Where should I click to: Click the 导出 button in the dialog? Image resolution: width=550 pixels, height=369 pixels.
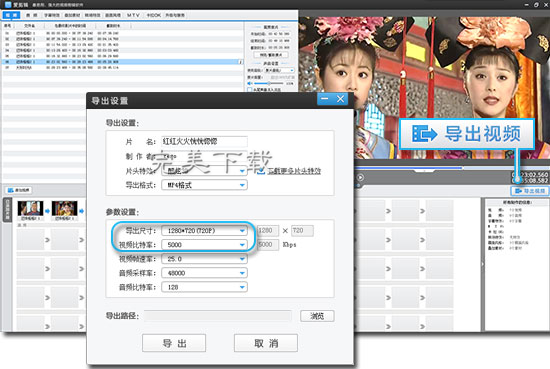(x=174, y=343)
